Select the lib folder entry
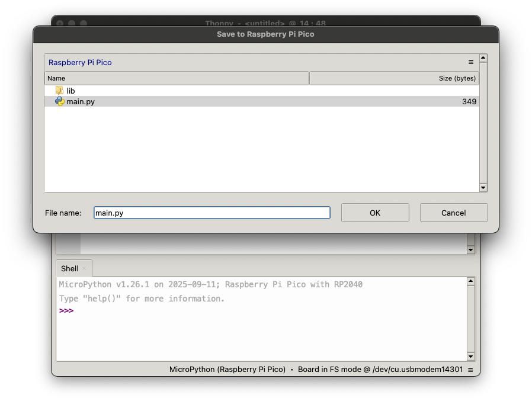The height and width of the screenshot is (401, 532). click(x=70, y=91)
